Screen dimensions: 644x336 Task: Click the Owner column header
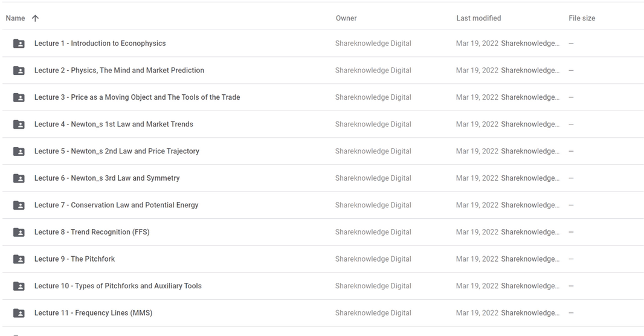coord(346,18)
